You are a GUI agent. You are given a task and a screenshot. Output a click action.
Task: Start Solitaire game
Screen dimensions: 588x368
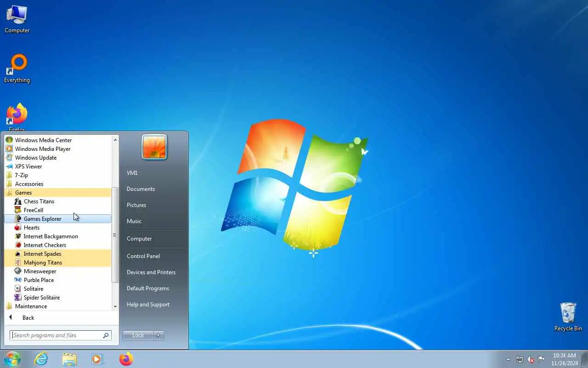coord(57,288)
